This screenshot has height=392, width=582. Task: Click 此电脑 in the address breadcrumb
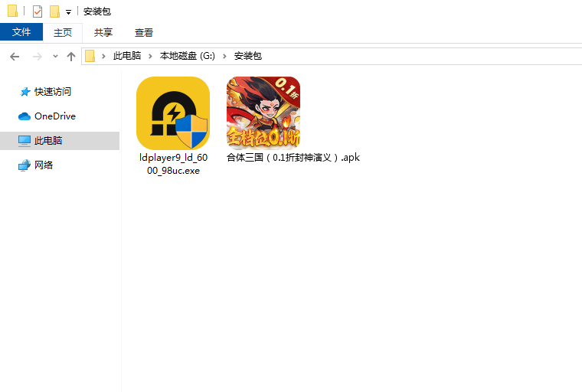[x=127, y=56]
